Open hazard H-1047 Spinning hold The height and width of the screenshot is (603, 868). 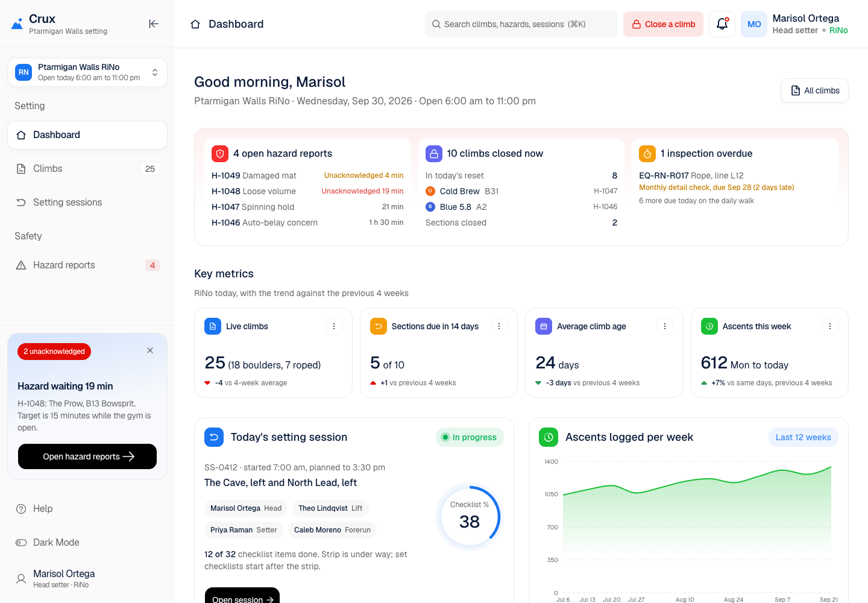click(307, 207)
